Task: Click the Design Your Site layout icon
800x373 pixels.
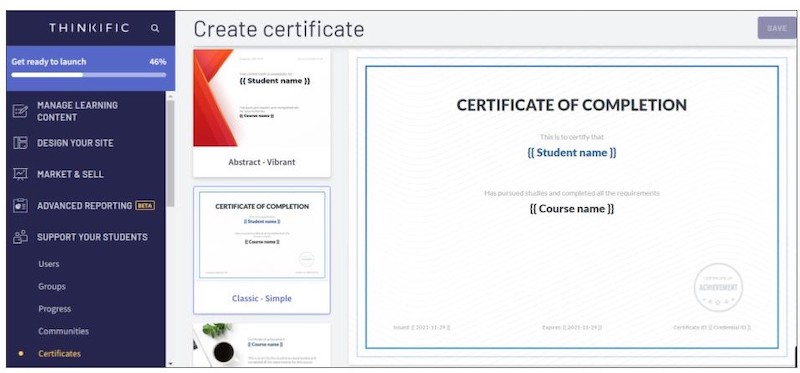Action: 20,143
